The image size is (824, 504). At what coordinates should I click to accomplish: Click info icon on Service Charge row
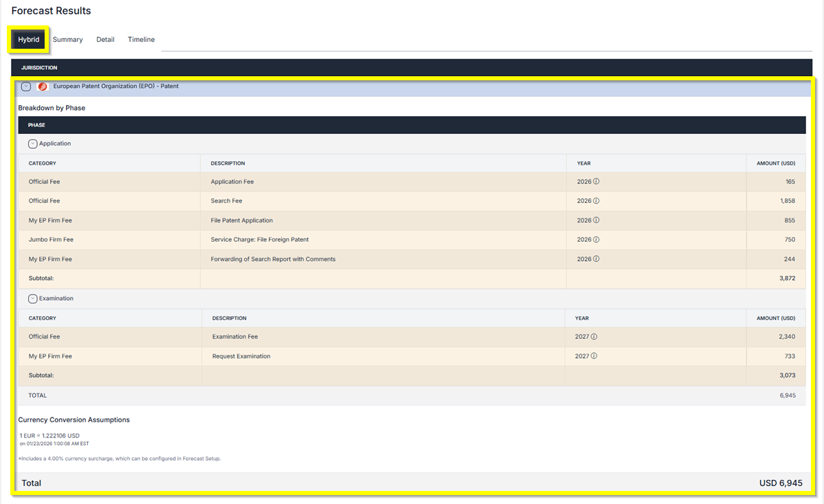coord(596,240)
